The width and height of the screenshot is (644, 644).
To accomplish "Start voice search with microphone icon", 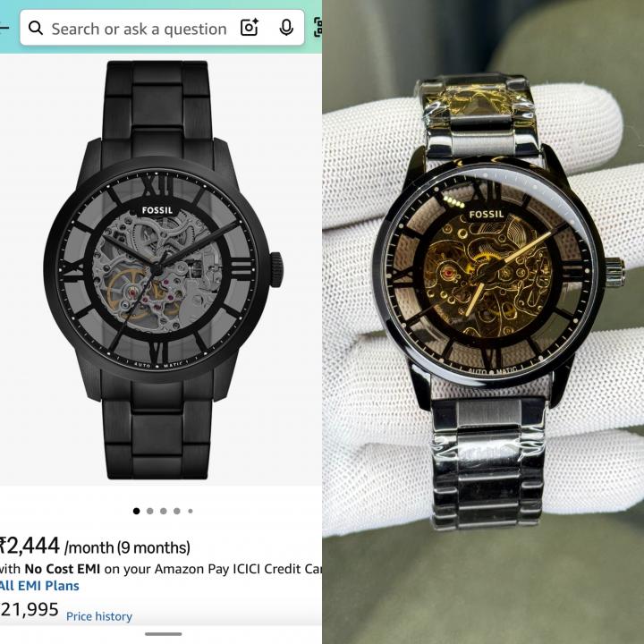I will (x=286, y=28).
